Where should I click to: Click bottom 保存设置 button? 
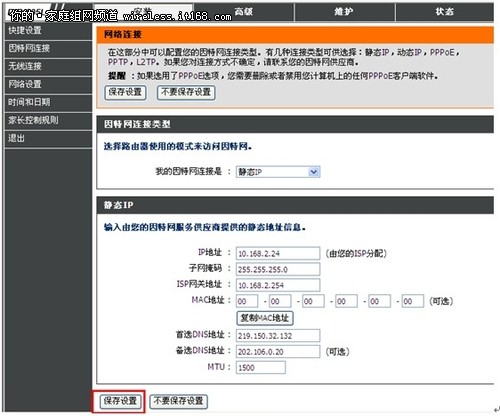(x=120, y=401)
